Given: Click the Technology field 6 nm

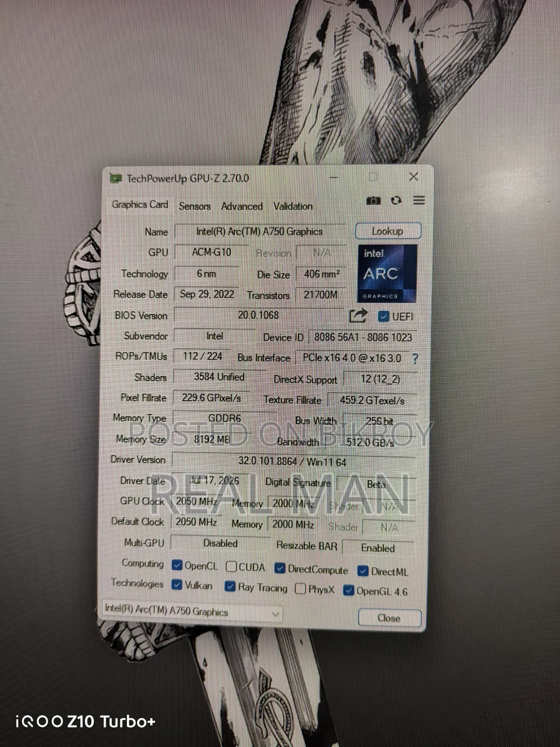Looking at the screenshot, I should (206, 274).
